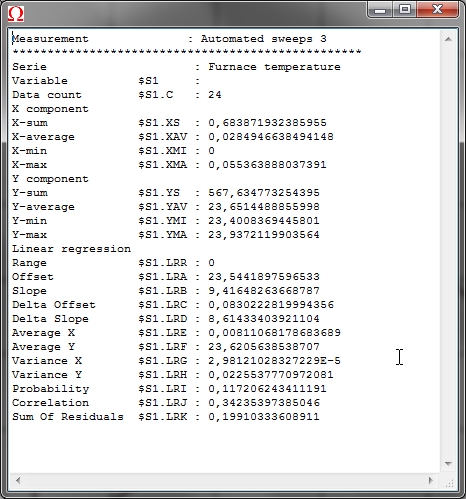Close the window with the X button
Screen dimensions: 466x499
point(437,10)
